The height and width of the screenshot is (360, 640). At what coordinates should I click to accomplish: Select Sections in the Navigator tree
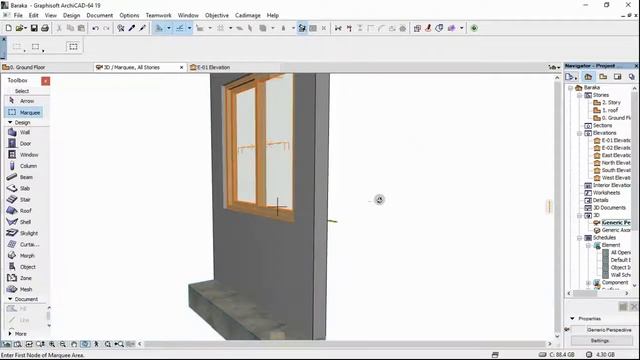click(602, 125)
